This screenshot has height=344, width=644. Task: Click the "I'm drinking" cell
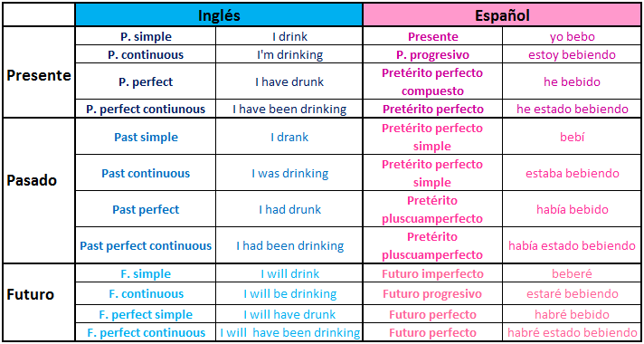(289, 54)
